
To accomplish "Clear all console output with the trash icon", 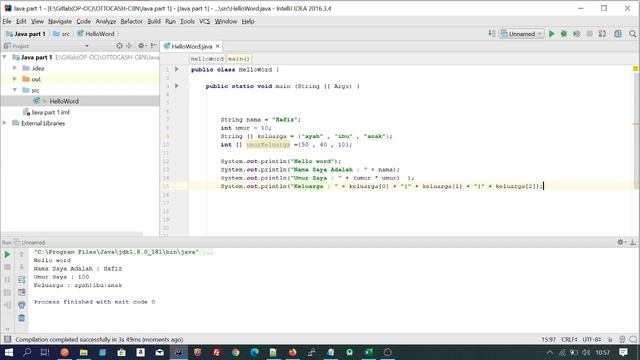I will tap(22, 318).
